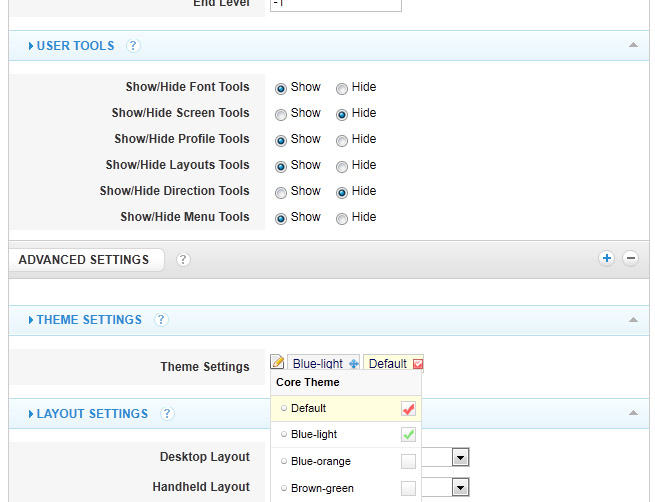The width and height of the screenshot is (655, 502).
Task: Open the User Tools help icon
Action: tap(133, 46)
